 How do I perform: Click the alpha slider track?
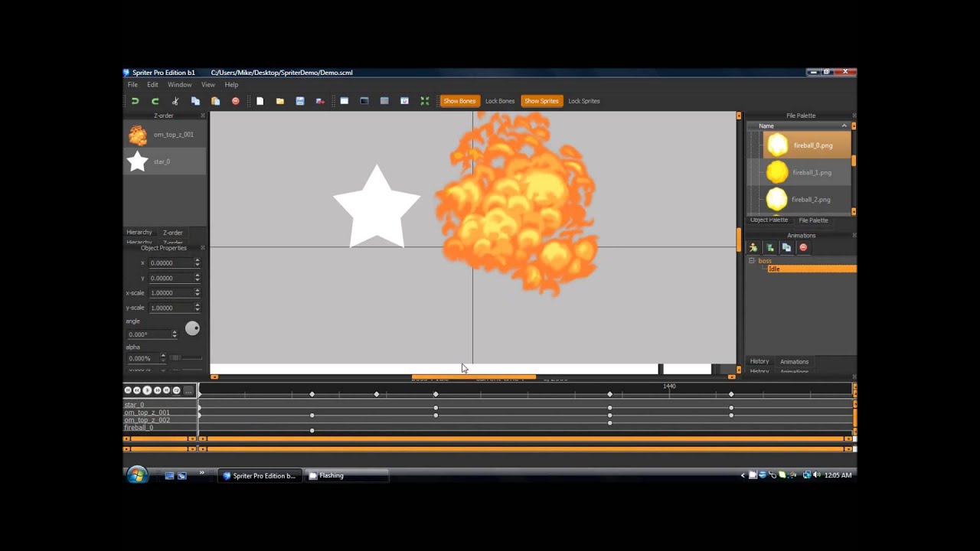coord(186,357)
